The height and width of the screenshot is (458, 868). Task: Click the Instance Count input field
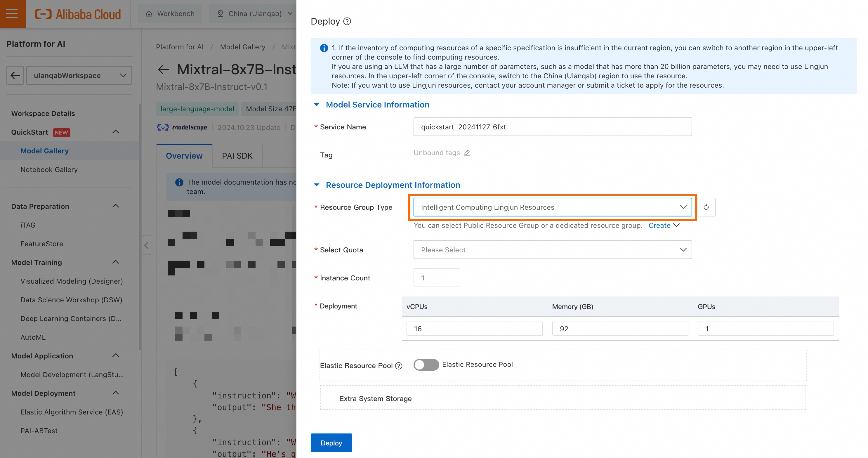point(437,278)
